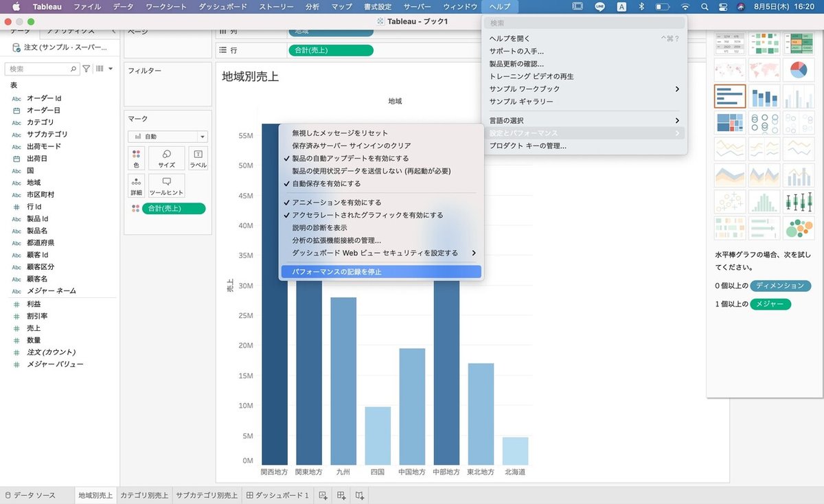Select the filled map chart in Show Me
Viewport: 824px width, 504px height.
764,69
